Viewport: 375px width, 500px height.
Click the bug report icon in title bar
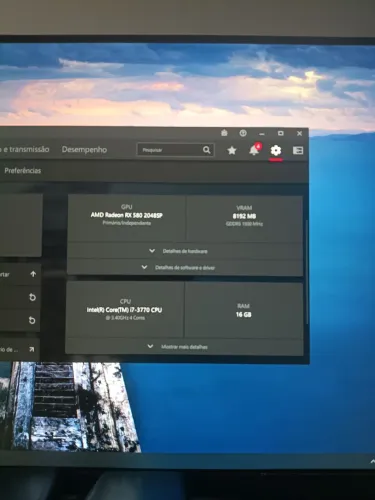tap(224, 133)
